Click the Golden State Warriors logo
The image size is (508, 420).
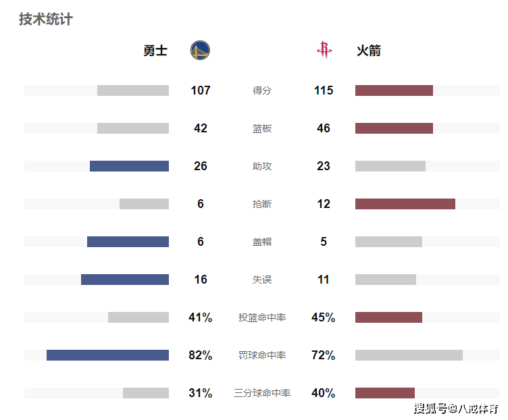[x=200, y=50]
